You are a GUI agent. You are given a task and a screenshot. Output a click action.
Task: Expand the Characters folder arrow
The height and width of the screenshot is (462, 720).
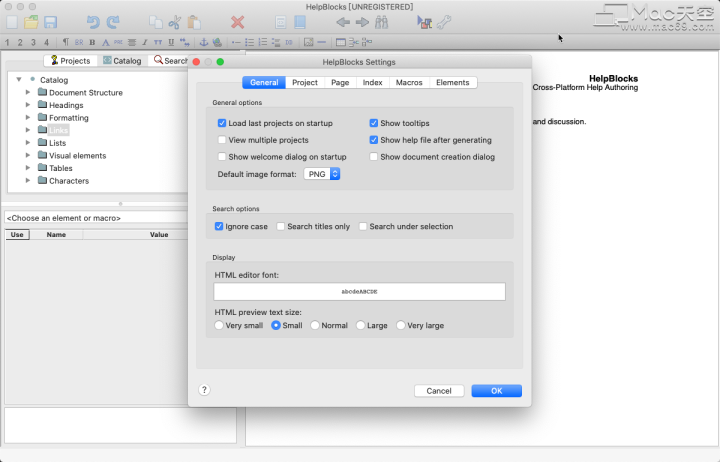tap(28, 180)
